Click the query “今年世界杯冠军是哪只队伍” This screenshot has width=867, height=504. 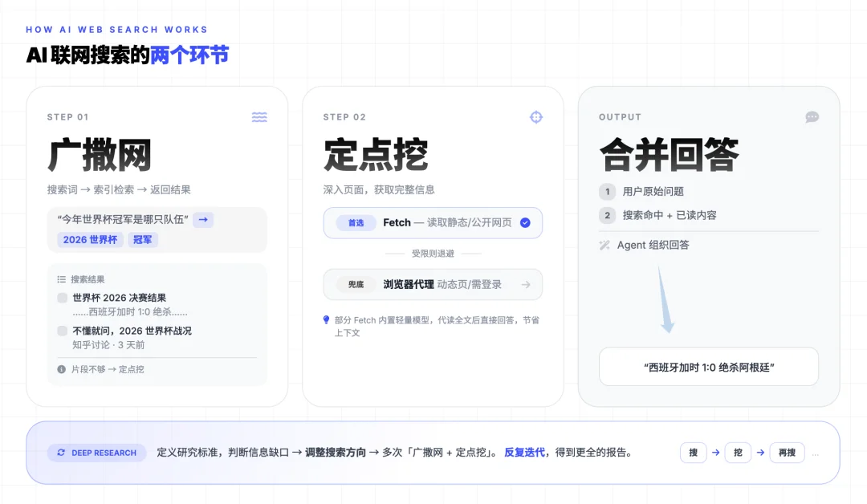pos(123,219)
